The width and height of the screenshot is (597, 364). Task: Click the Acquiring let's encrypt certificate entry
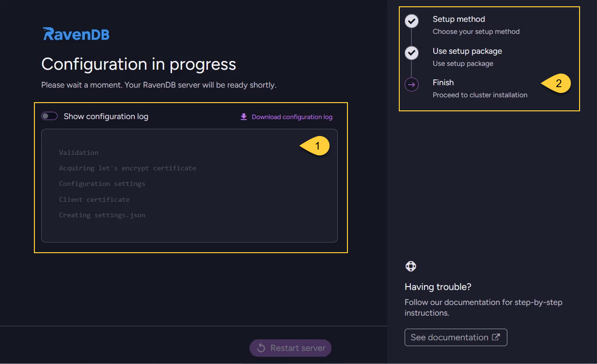[127, 168]
